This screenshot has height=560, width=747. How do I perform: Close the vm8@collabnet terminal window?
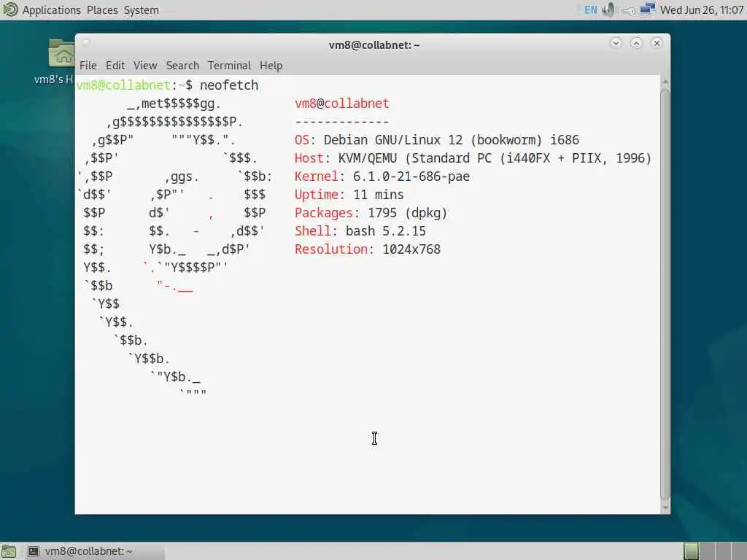(657, 43)
